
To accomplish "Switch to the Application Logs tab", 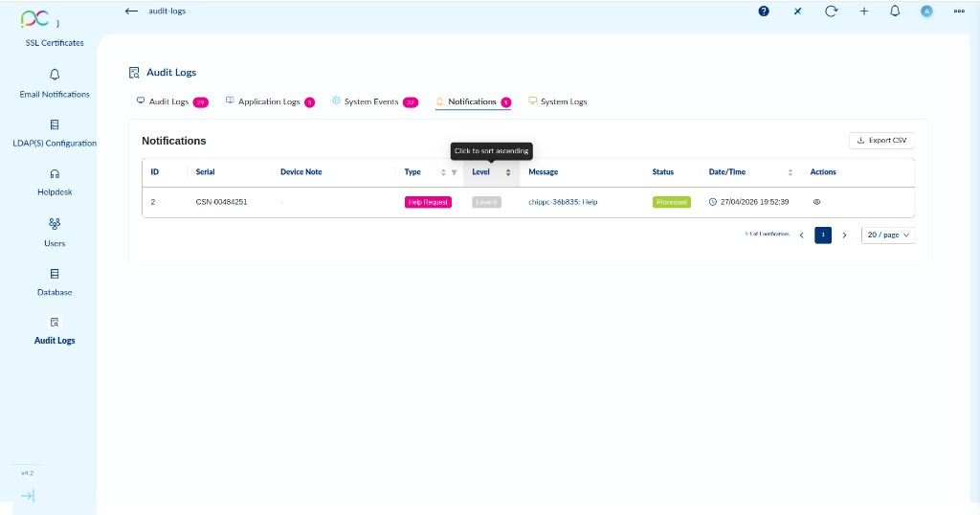I will click(269, 101).
